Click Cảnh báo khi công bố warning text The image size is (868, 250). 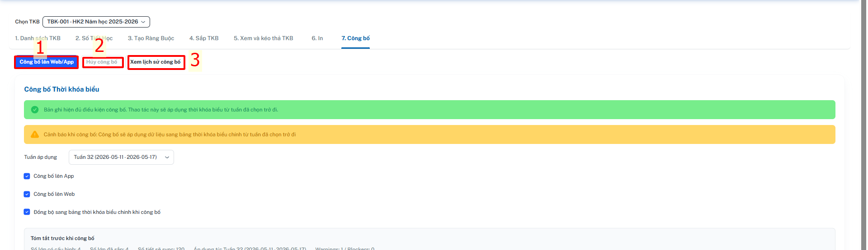[x=170, y=134]
